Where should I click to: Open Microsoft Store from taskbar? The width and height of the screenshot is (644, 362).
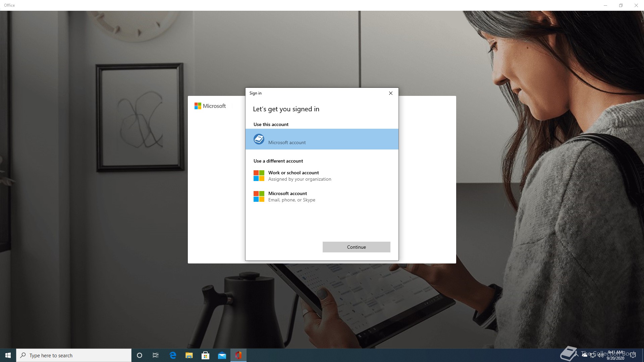pos(205,355)
